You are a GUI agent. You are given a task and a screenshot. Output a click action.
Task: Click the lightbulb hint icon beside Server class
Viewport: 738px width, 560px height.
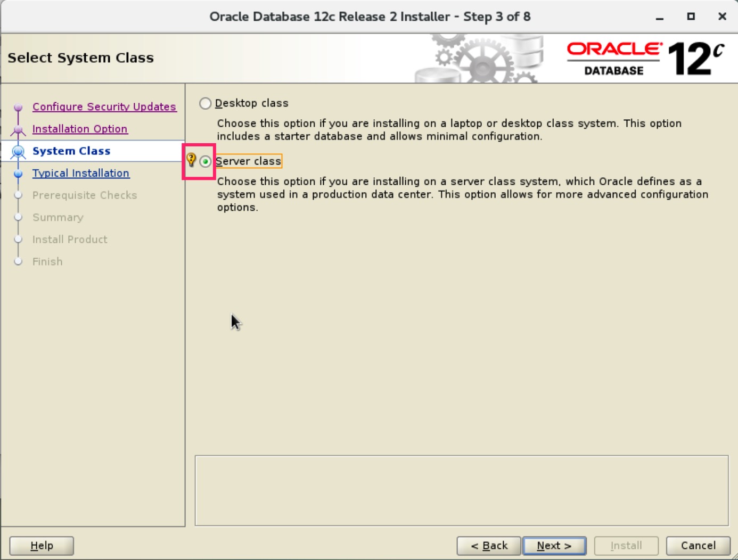coord(191,160)
